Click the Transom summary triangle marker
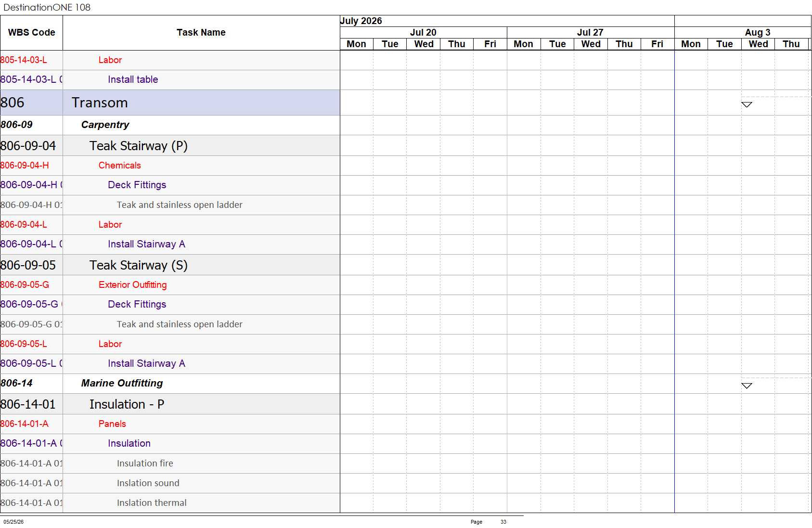Image resolution: width=812 pixels, height=528 pixels. point(747,104)
